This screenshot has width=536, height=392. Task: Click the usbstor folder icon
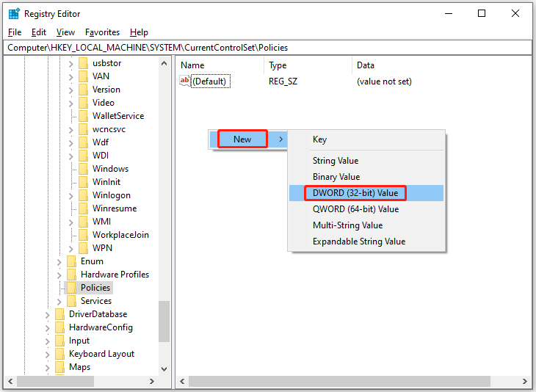point(84,63)
